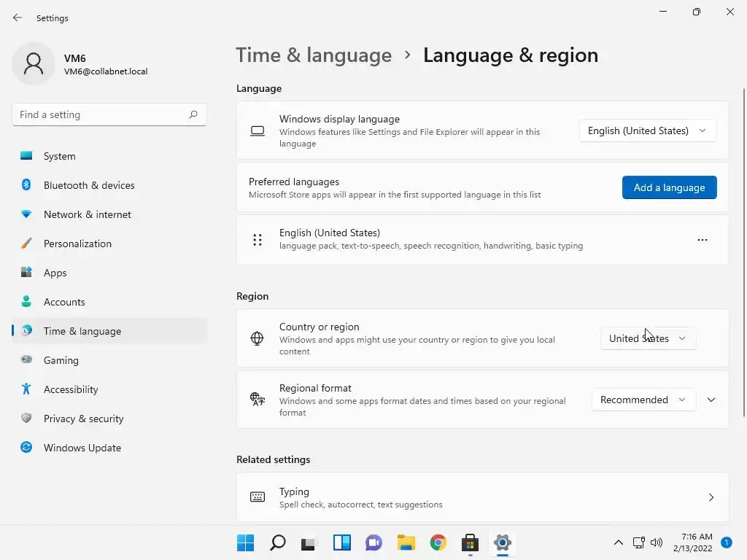Click the Regional format language icon
Image resolution: width=747 pixels, height=560 pixels.
258,399
